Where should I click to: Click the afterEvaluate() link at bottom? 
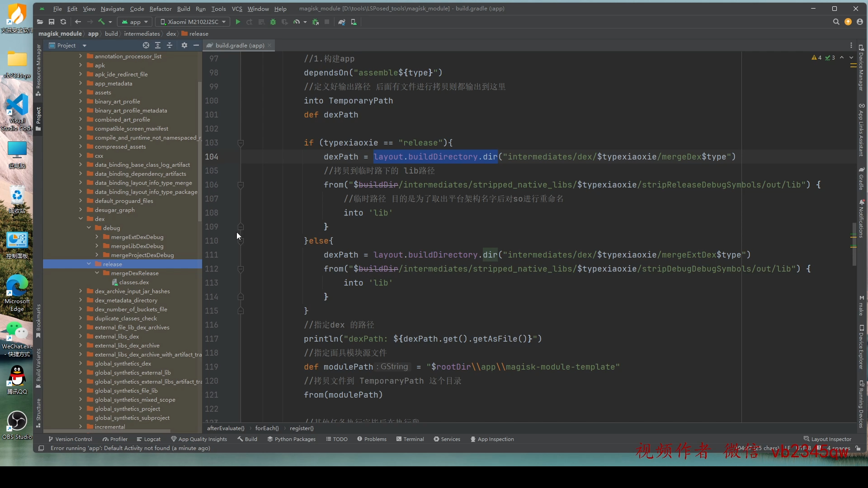(225, 428)
